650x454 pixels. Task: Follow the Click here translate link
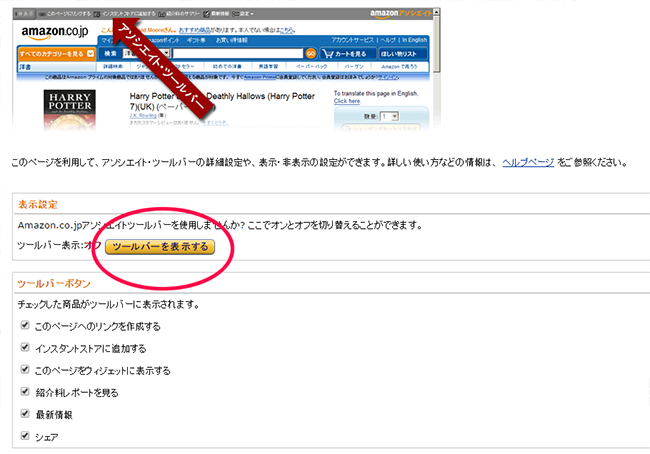[x=347, y=101]
